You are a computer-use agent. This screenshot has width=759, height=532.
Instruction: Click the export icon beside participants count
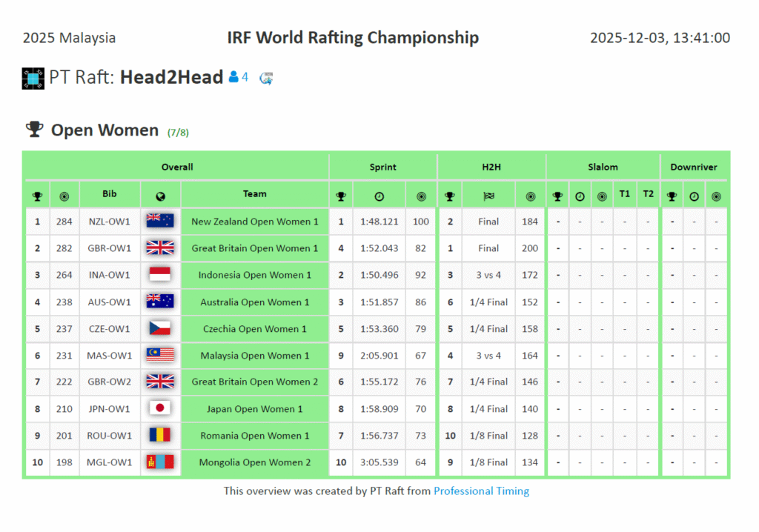[266, 77]
